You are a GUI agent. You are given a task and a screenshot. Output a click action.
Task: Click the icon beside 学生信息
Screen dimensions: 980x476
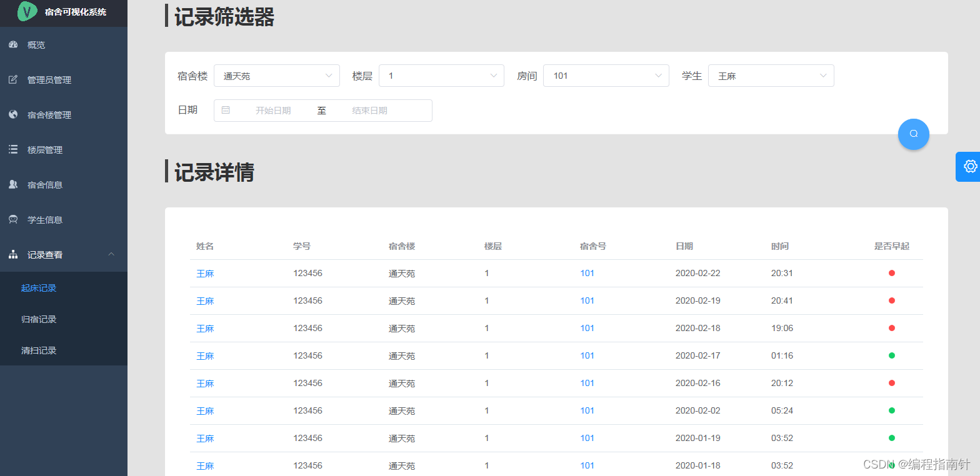click(x=13, y=219)
